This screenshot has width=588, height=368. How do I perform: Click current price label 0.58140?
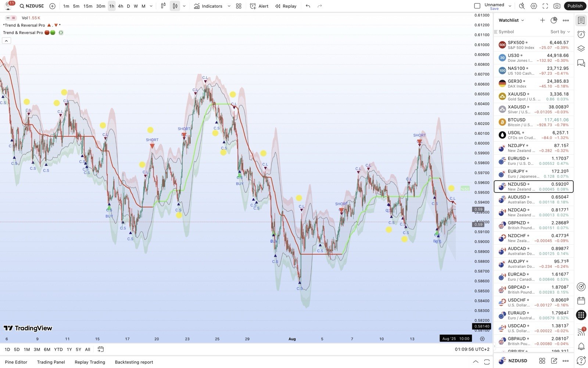(481, 326)
